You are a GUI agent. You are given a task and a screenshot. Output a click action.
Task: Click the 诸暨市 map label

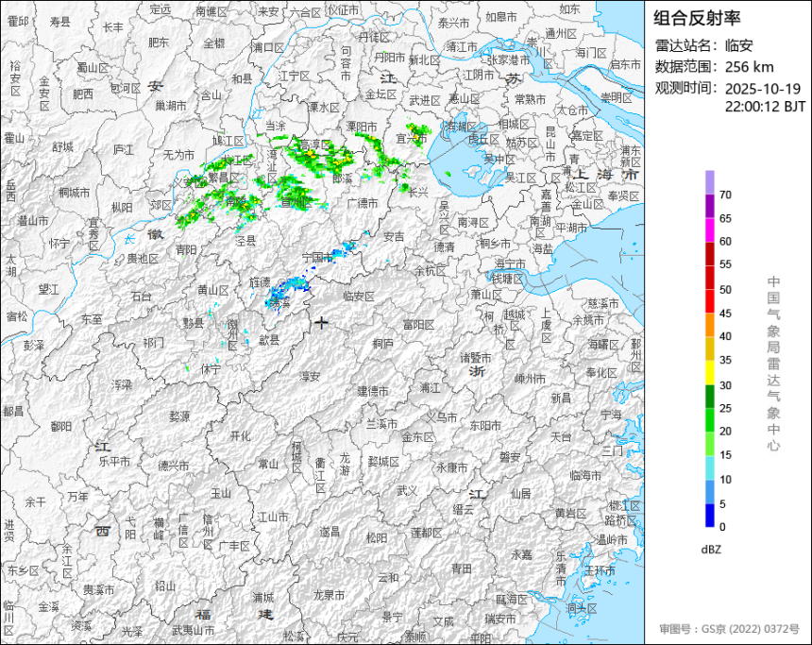tap(476, 358)
